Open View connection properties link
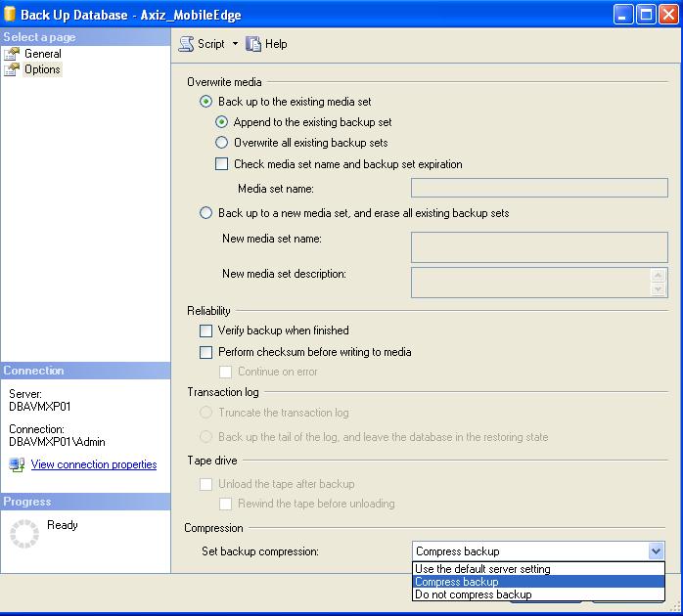Screen dimensions: 683x616 pyautogui.click(x=94, y=464)
